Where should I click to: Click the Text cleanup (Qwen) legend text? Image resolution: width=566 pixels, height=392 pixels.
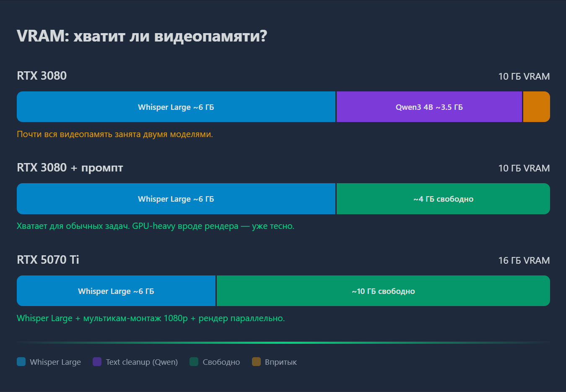pos(142,362)
